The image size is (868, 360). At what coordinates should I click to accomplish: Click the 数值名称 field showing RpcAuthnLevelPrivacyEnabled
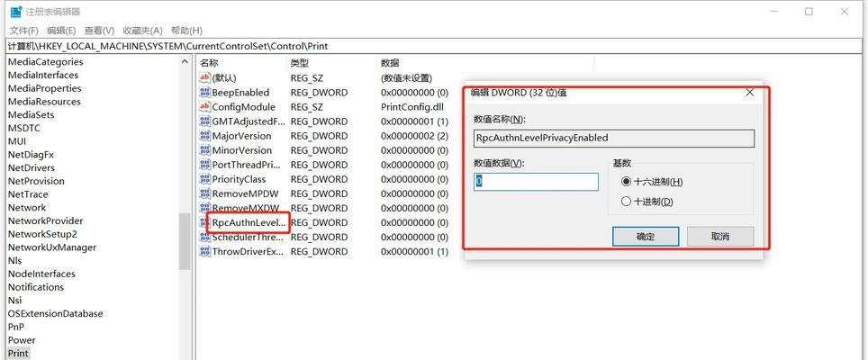pos(614,139)
